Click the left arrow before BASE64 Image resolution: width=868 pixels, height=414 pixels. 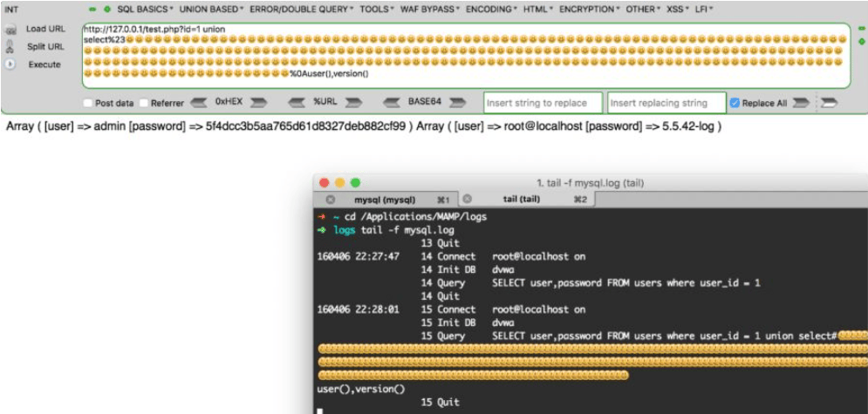[393, 102]
